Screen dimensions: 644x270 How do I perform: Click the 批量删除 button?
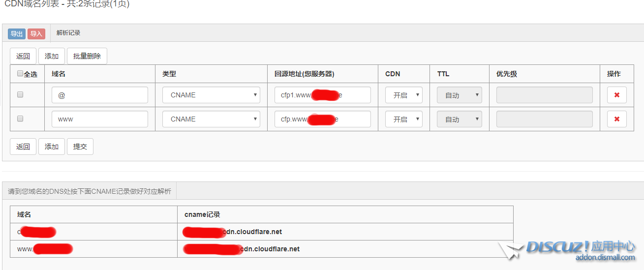pos(87,56)
